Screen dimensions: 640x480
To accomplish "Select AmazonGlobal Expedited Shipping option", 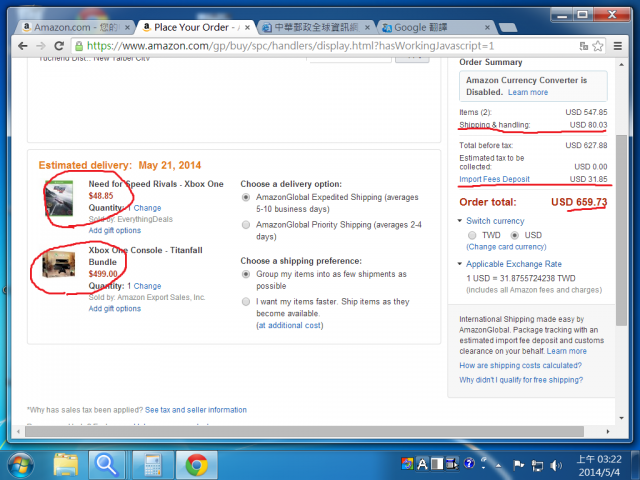I will pyautogui.click(x=246, y=198).
